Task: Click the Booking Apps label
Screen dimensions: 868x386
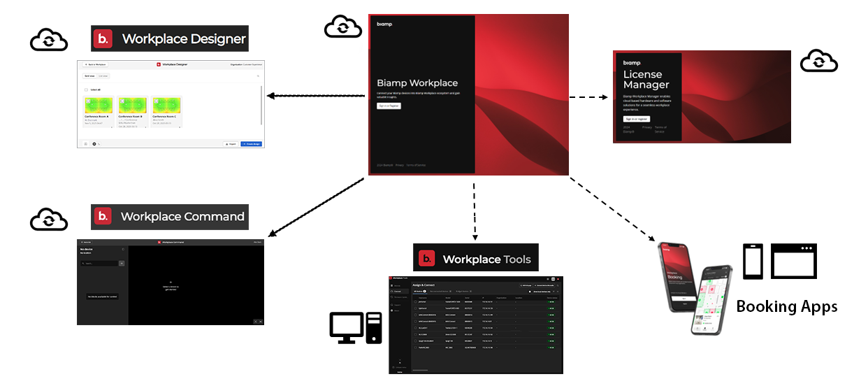Action: [787, 306]
